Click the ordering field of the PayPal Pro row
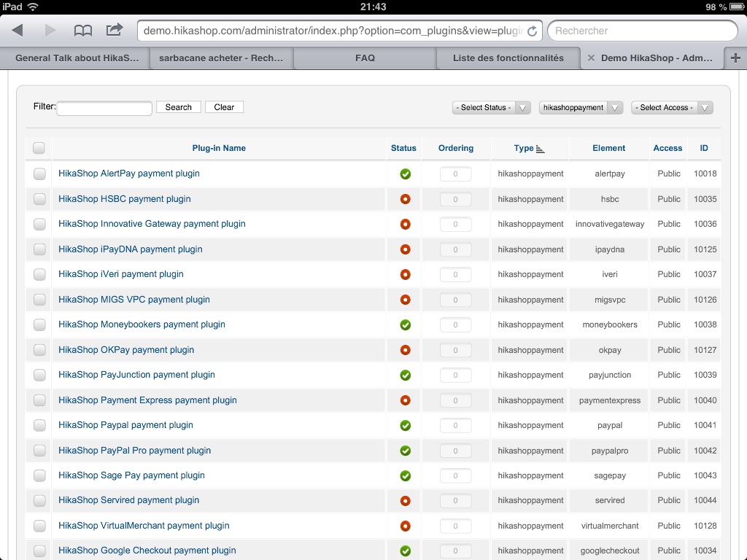This screenshot has height=560, width=747. (x=455, y=451)
